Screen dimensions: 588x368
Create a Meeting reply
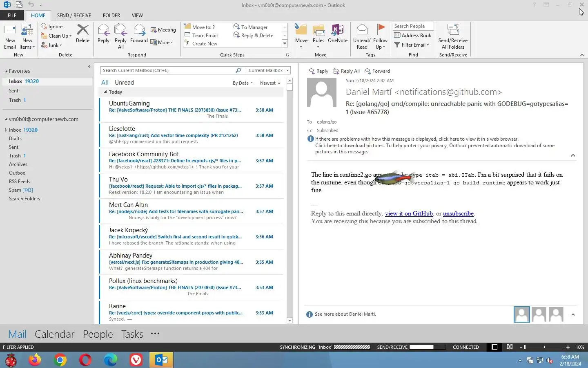tap(163, 30)
